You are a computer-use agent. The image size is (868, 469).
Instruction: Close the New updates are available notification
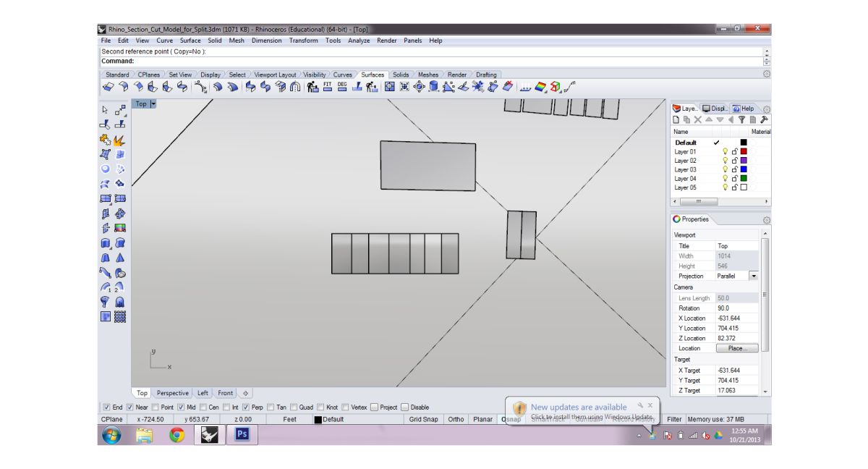click(x=650, y=405)
